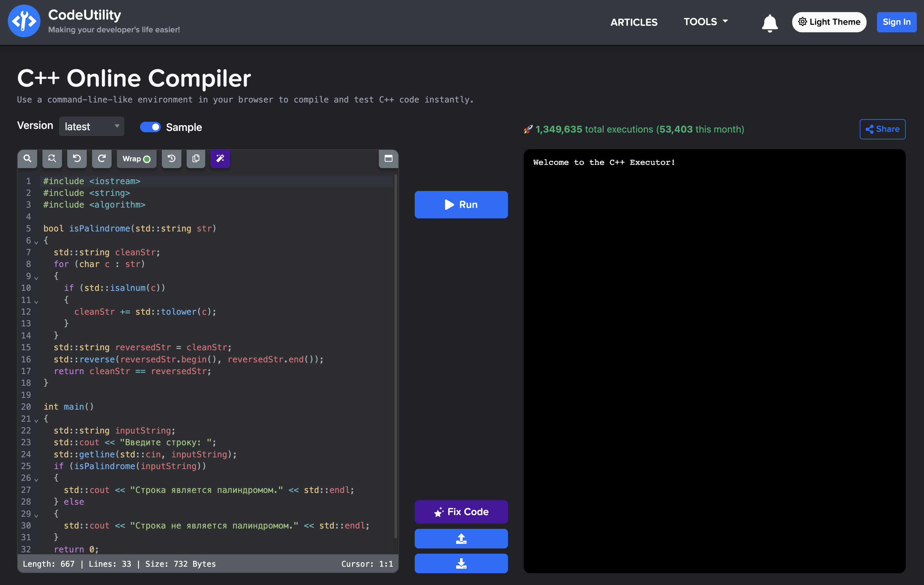Collapse the code block at line 6
Image resolution: width=924 pixels, height=585 pixels.
coord(37,242)
